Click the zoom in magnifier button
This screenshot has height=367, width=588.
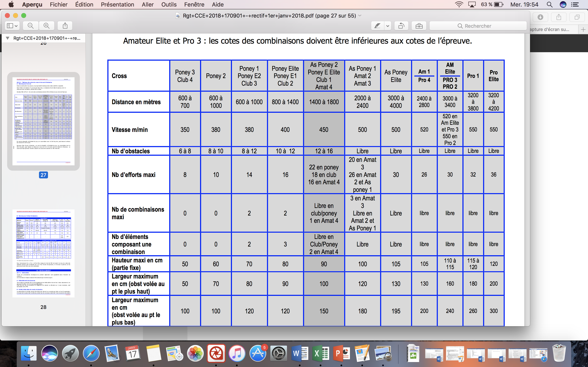click(46, 26)
